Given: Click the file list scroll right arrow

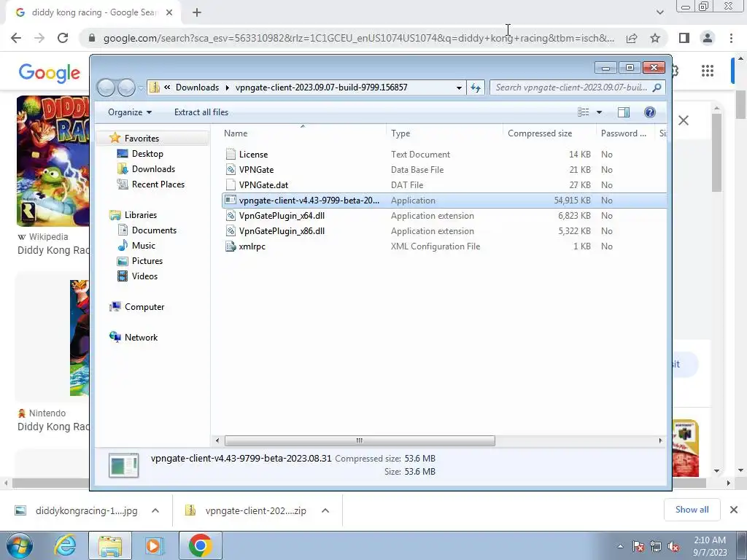Looking at the screenshot, I should [660, 440].
